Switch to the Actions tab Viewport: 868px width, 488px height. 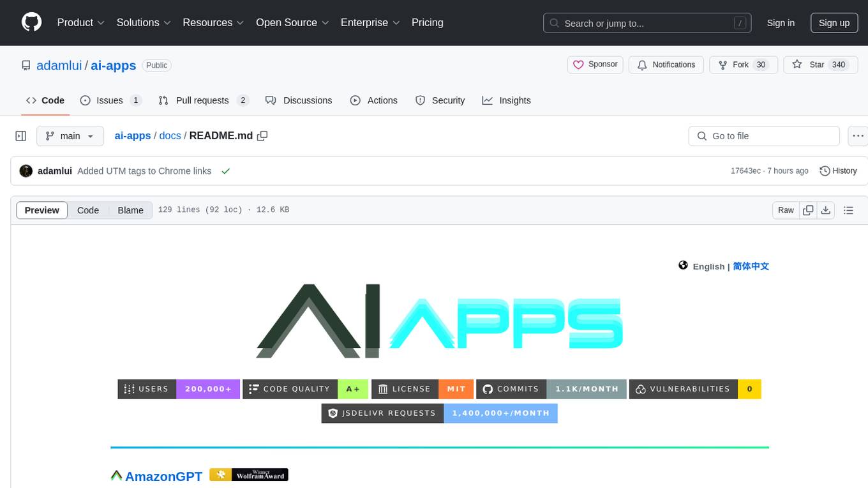373,100
